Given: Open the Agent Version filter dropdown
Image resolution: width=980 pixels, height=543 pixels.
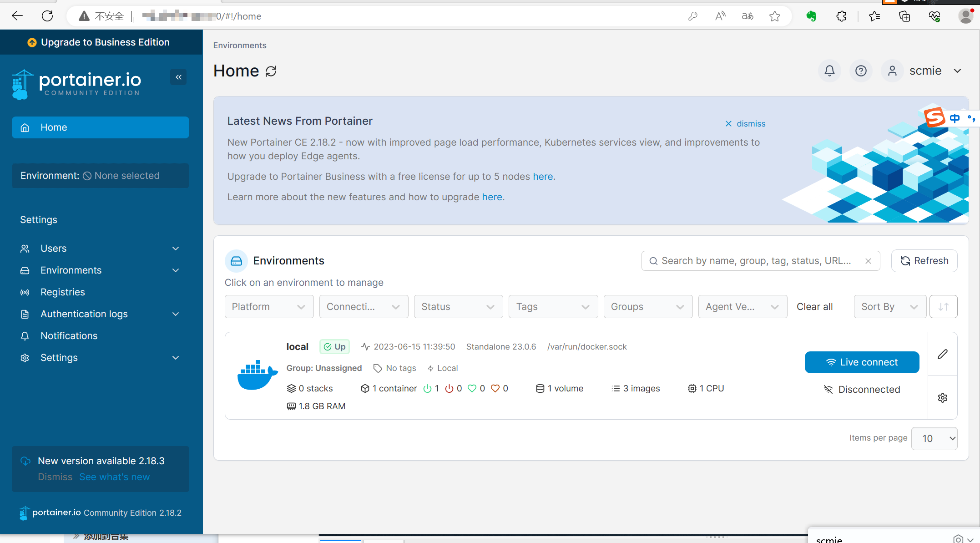Looking at the screenshot, I should coord(743,307).
